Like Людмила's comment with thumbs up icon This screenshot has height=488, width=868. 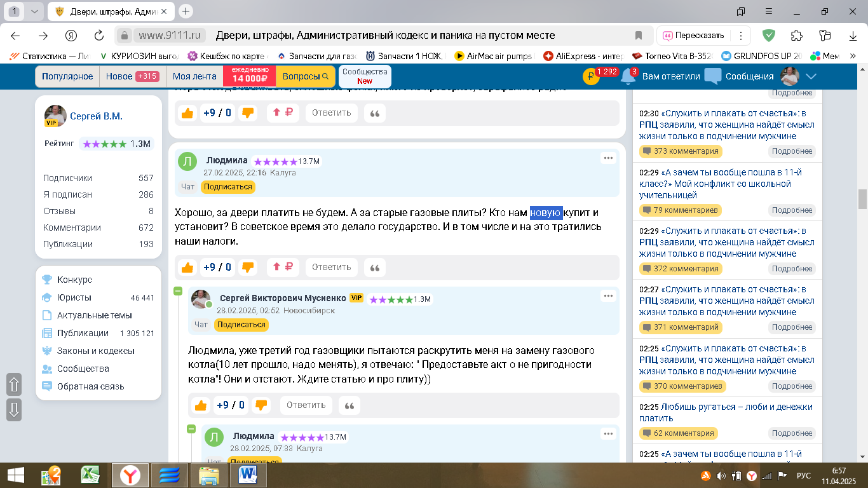pos(186,267)
